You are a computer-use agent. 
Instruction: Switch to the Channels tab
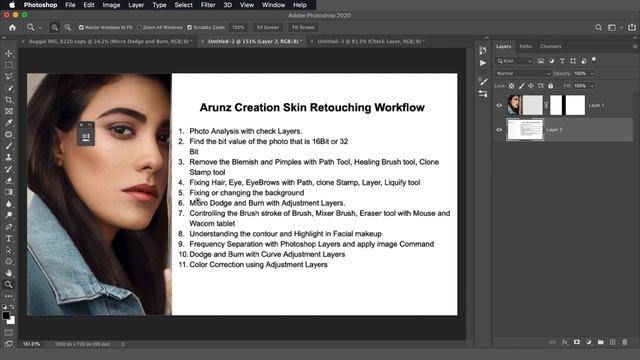tap(551, 47)
